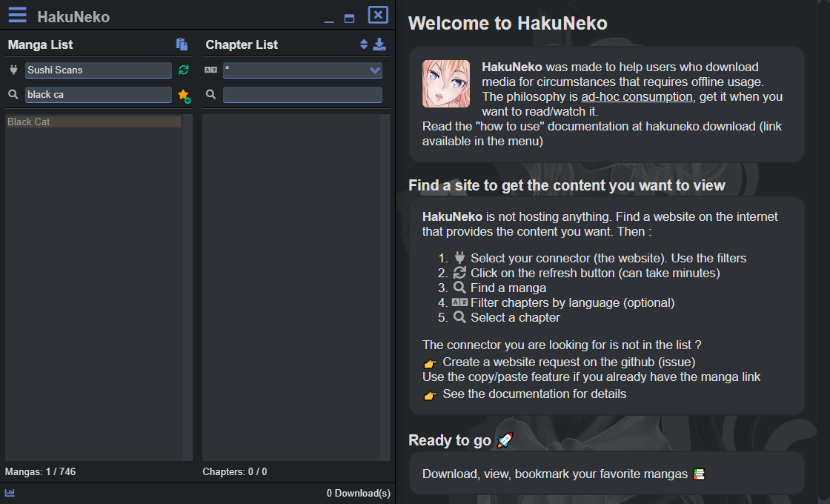This screenshot has width=830, height=504.
Task: Click the manga search magnifier icon
Action: pos(12,93)
